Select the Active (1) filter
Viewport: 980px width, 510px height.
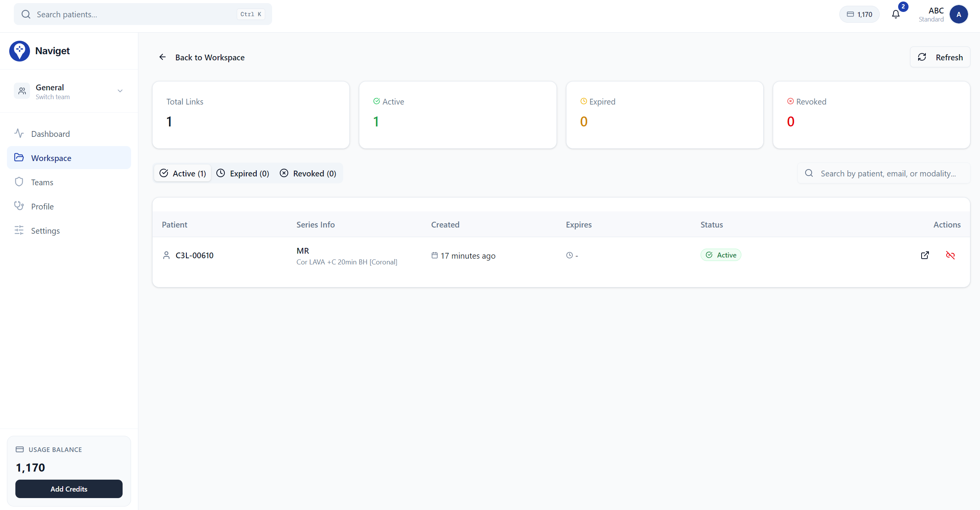tap(182, 173)
